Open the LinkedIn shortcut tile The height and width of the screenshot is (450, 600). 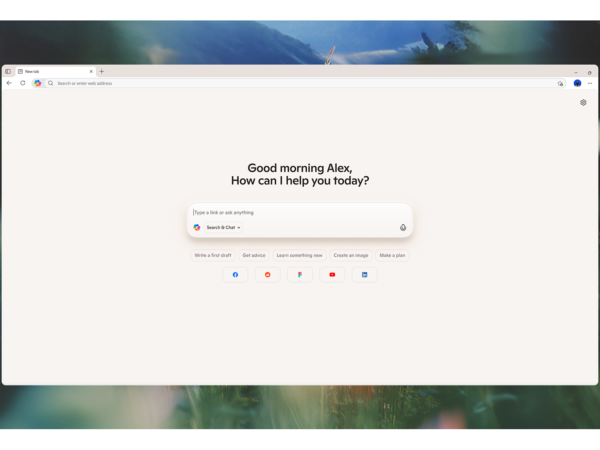pos(364,274)
